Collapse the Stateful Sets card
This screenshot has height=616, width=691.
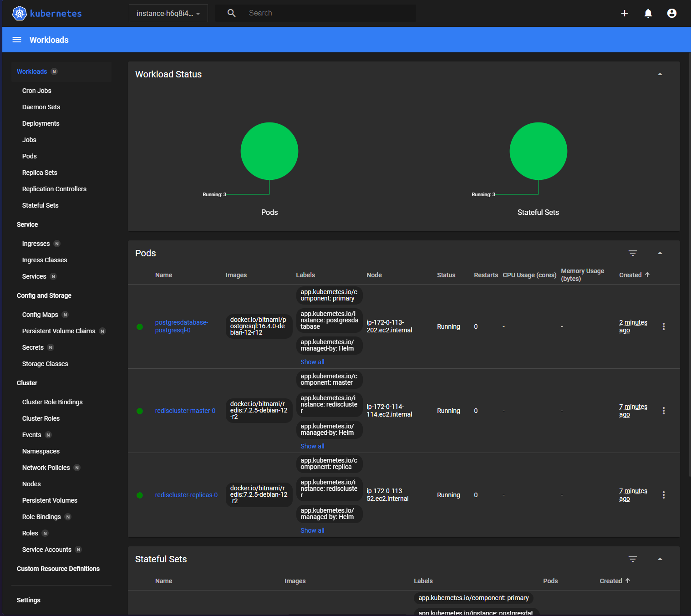point(660,559)
